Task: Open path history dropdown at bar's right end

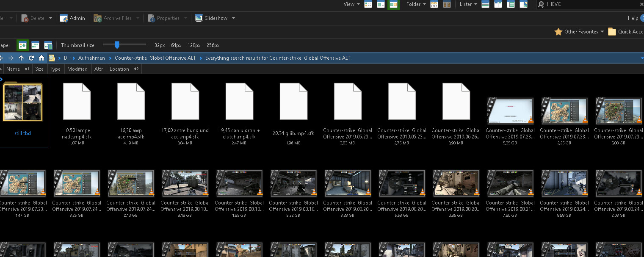Action: [641, 58]
